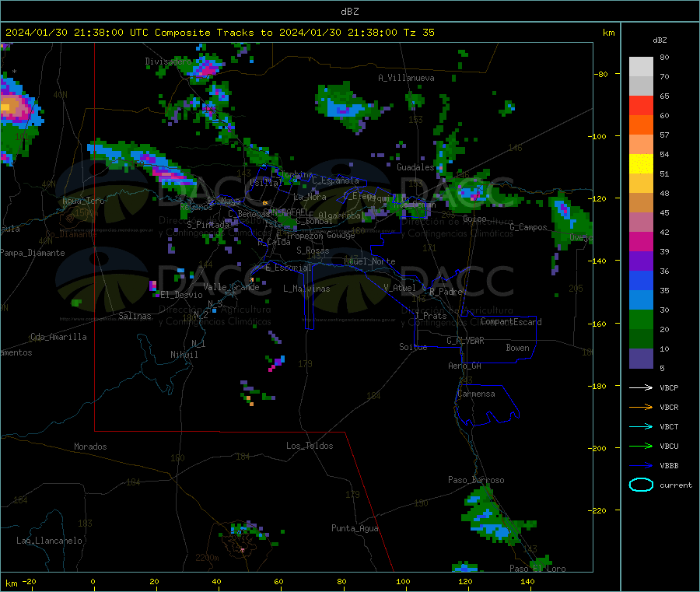The width and height of the screenshot is (700, 592).
Task: Click the Soitue place label
Action: [413, 347]
